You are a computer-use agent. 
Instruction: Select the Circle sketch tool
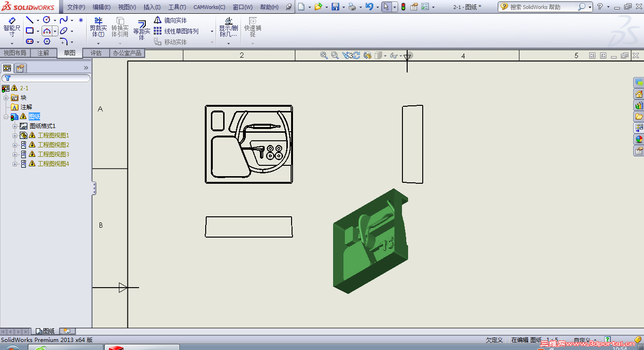(46, 20)
